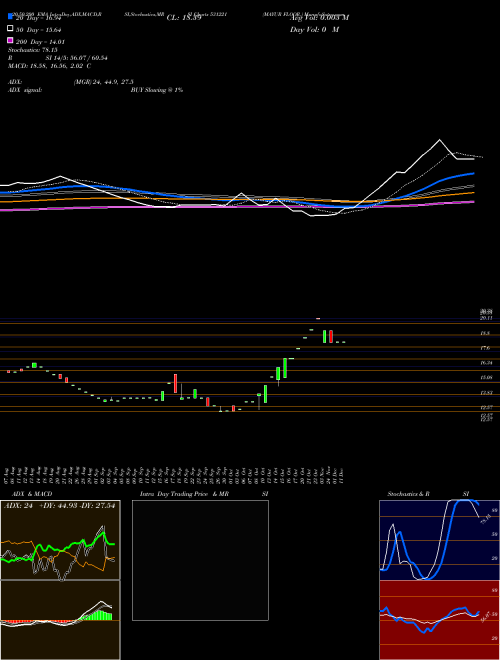Click the 'ADX: 24 +DY: 44.93 -DY: 27.54' header
500x660 pixels.
pos(60,506)
